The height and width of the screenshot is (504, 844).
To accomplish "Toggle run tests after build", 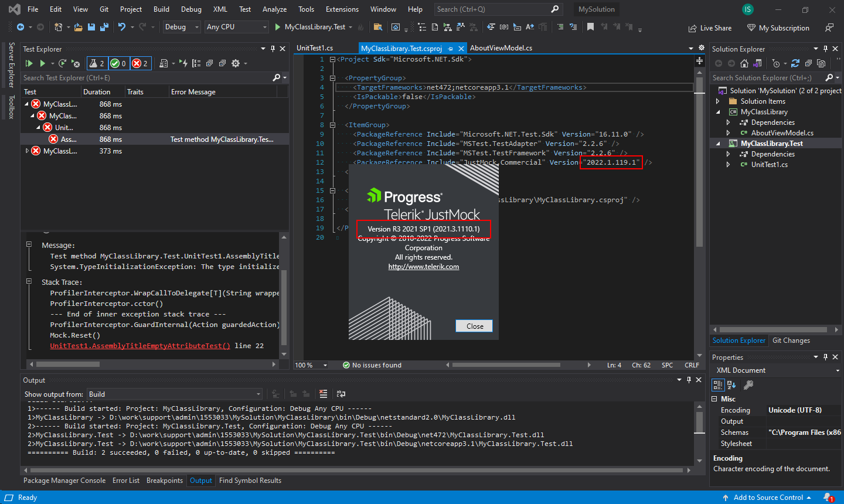I will (x=183, y=63).
